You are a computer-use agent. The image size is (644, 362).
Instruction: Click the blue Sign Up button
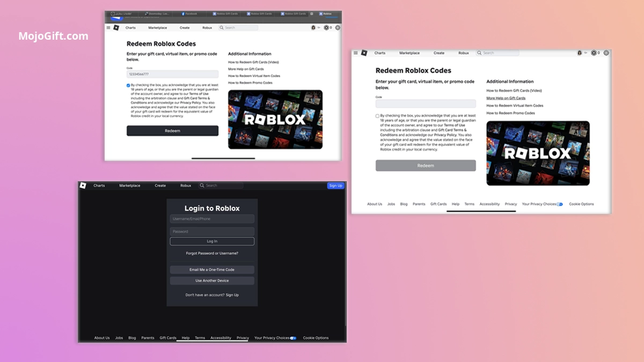tap(336, 186)
